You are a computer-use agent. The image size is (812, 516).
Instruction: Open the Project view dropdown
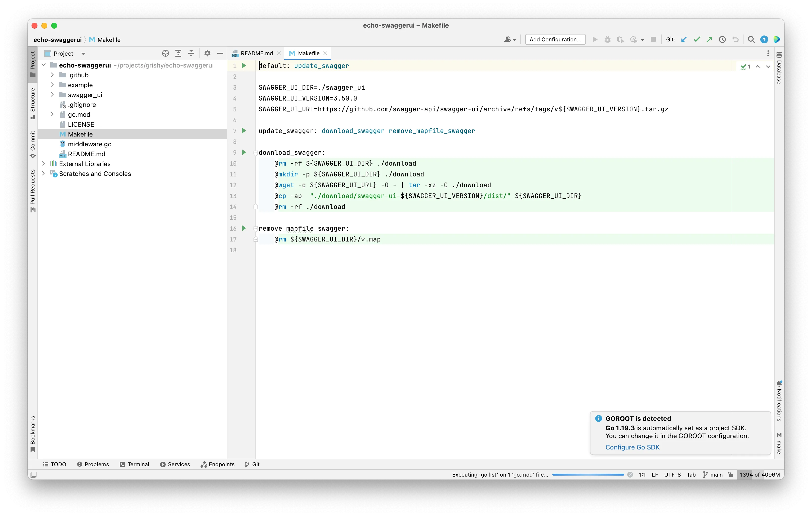pyautogui.click(x=83, y=54)
